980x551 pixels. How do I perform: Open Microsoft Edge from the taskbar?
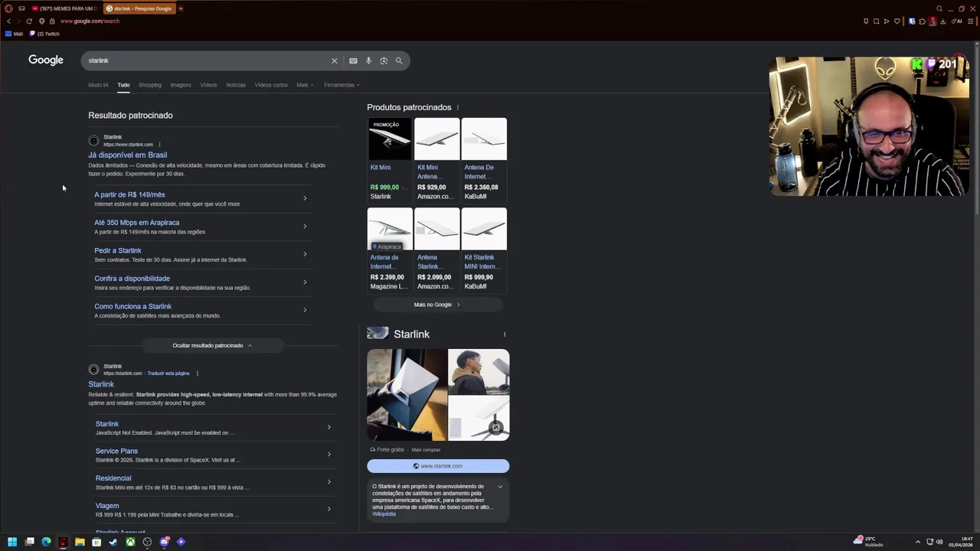pos(46,542)
